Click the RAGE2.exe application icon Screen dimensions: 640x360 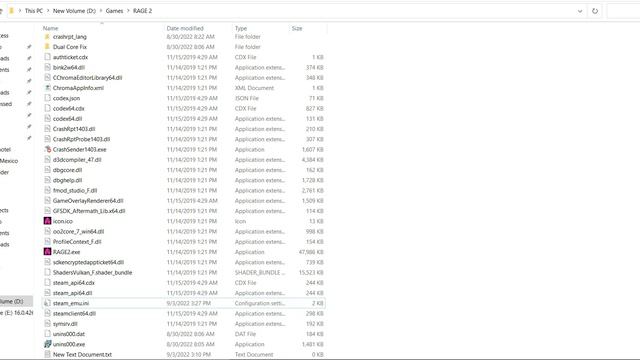(x=47, y=252)
